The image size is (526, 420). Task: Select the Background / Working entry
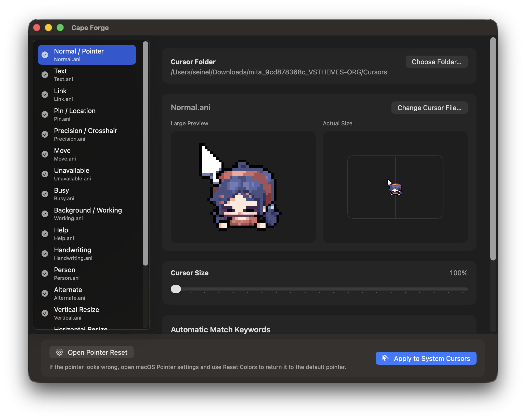tap(87, 214)
